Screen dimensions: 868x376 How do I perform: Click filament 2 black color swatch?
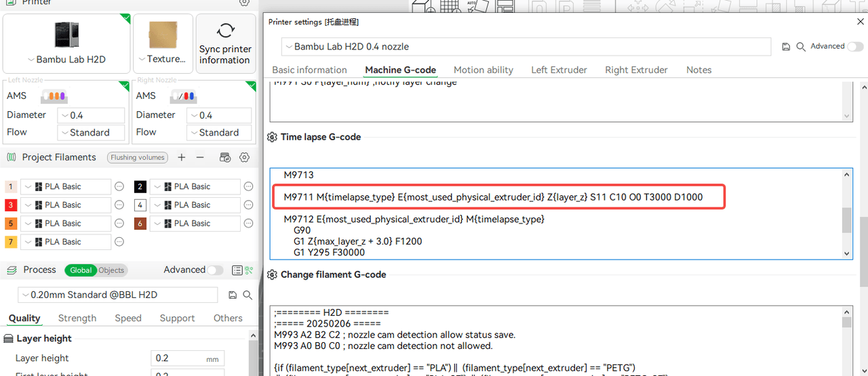(x=140, y=186)
